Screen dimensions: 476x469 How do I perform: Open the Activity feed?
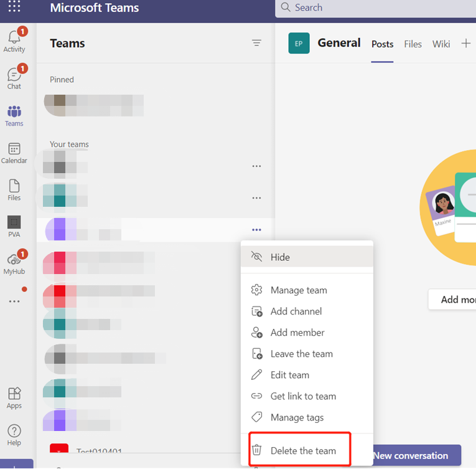(x=14, y=40)
